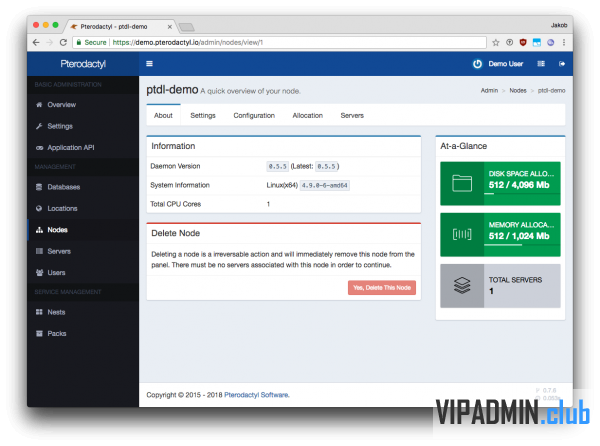The height and width of the screenshot is (446, 600).
Task: Open Nests in the sidebar
Action: (x=83, y=312)
